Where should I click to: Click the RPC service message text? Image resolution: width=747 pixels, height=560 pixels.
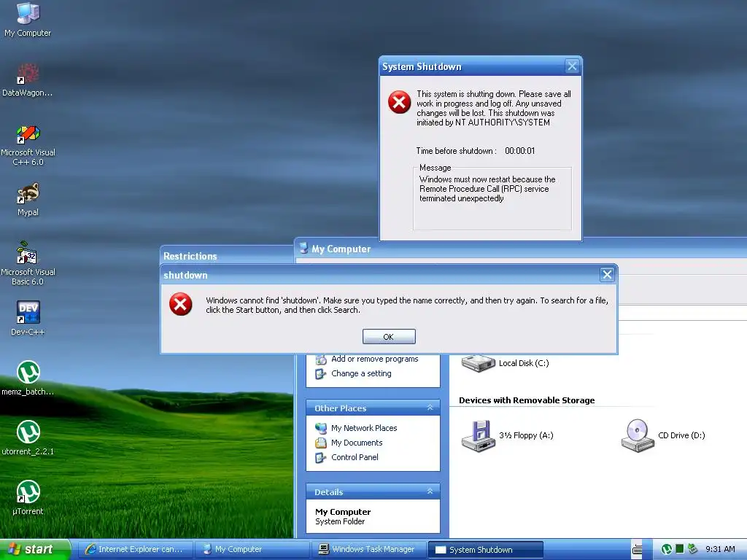pyautogui.click(x=487, y=189)
